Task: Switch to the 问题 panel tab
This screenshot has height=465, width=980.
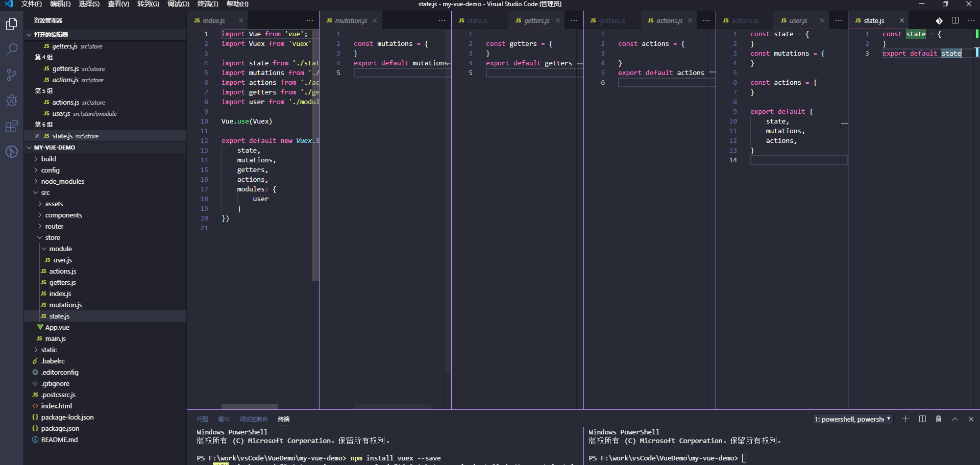Action: [203, 419]
